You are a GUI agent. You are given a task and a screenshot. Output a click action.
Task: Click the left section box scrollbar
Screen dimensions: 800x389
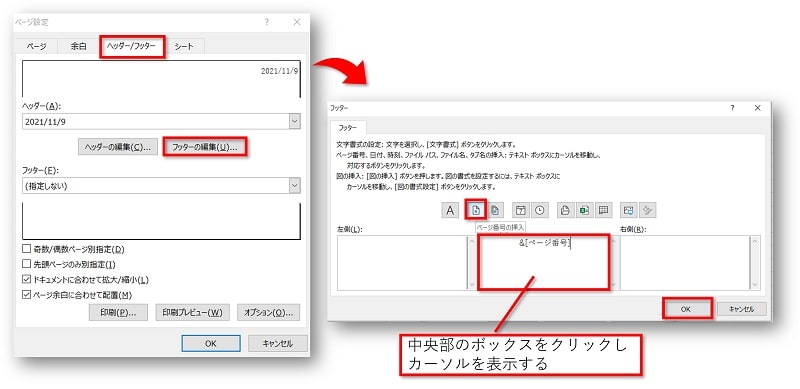coord(471,263)
